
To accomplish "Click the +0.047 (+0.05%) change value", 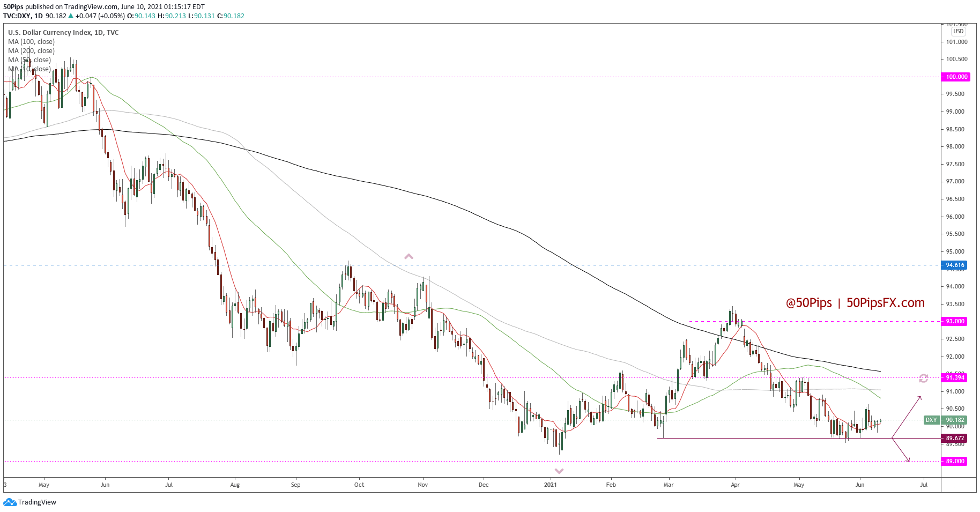I will click(x=100, y=16).
